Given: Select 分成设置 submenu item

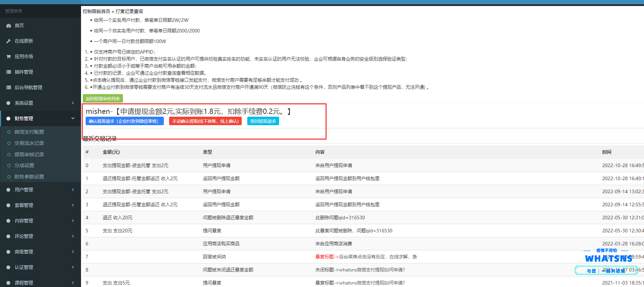Looking at the screenshot, I should 24,165.
